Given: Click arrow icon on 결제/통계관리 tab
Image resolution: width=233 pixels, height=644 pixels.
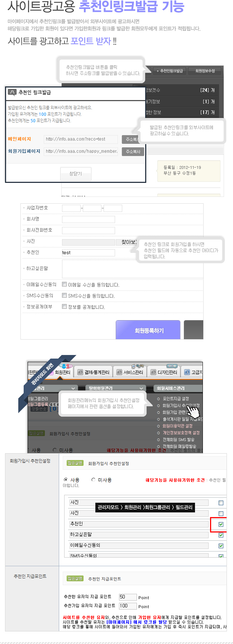Looking at the screenshot, I should (x=80, y=372).
